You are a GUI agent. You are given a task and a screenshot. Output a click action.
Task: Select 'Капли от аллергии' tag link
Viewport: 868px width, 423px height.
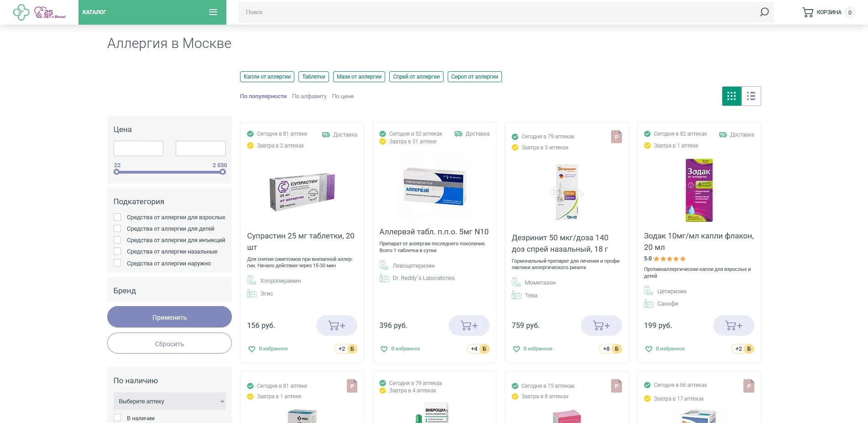(x=267, y=77)
